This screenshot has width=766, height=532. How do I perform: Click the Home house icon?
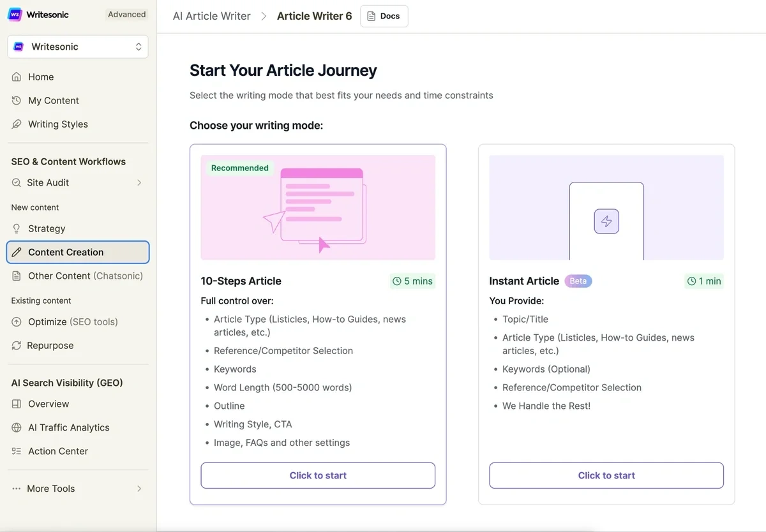(17, 77)
